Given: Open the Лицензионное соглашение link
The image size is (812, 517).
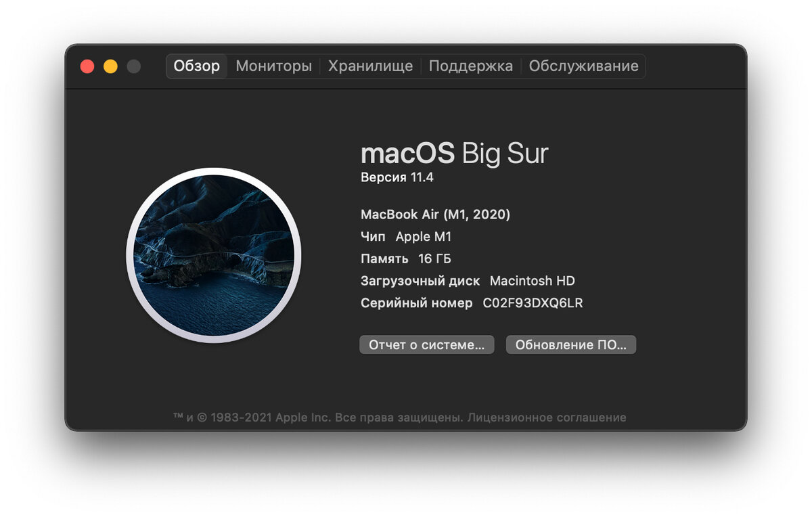Looking at the screenshot, I should 547,418.
